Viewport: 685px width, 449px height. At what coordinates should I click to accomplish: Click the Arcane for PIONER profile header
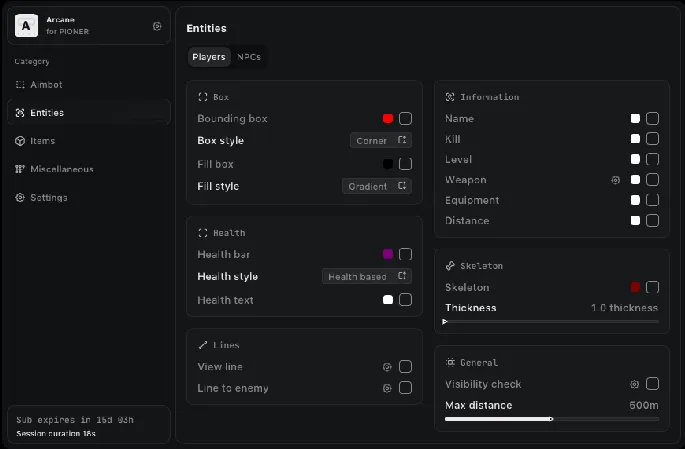[80, 26]
